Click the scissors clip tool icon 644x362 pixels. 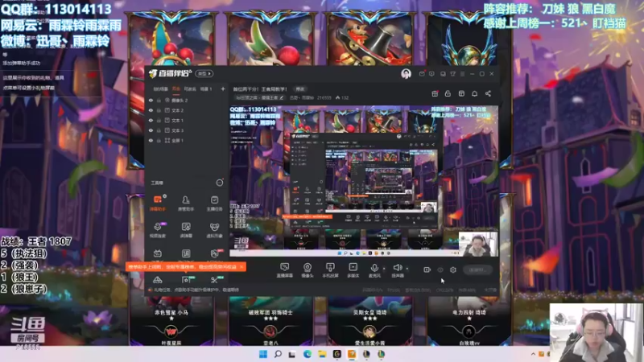click(x=214, y=280)
